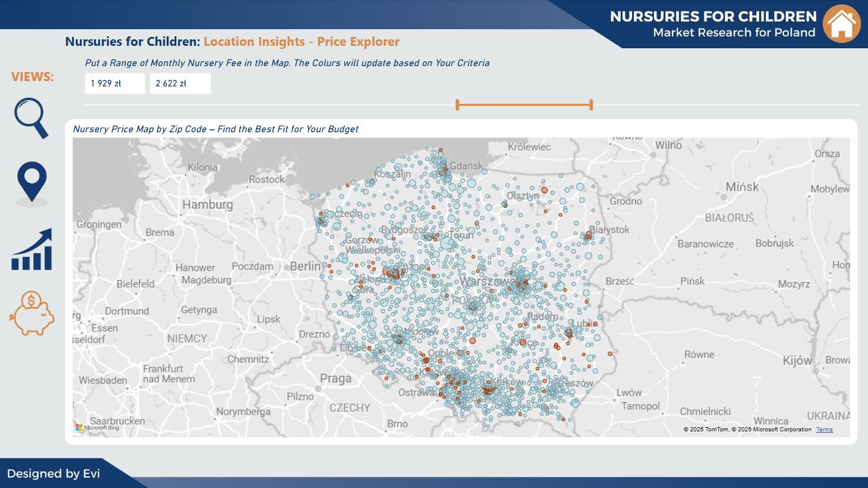The height and width of the screenshot is (488, 868).
Task: Click the Warszawa label on the map
Action: (x=487, y=281)
